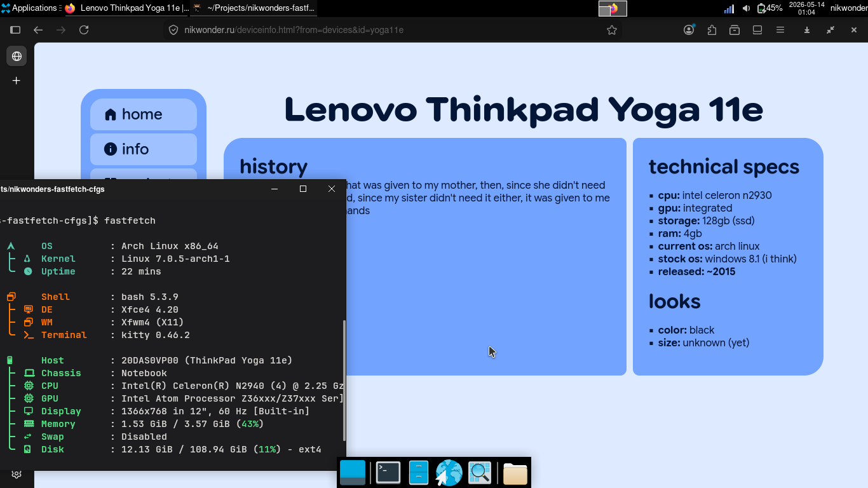Click the workspace switcher in the top panel
Image resolution: width=868 pixels, height=488 pixels.
(613, 8)
